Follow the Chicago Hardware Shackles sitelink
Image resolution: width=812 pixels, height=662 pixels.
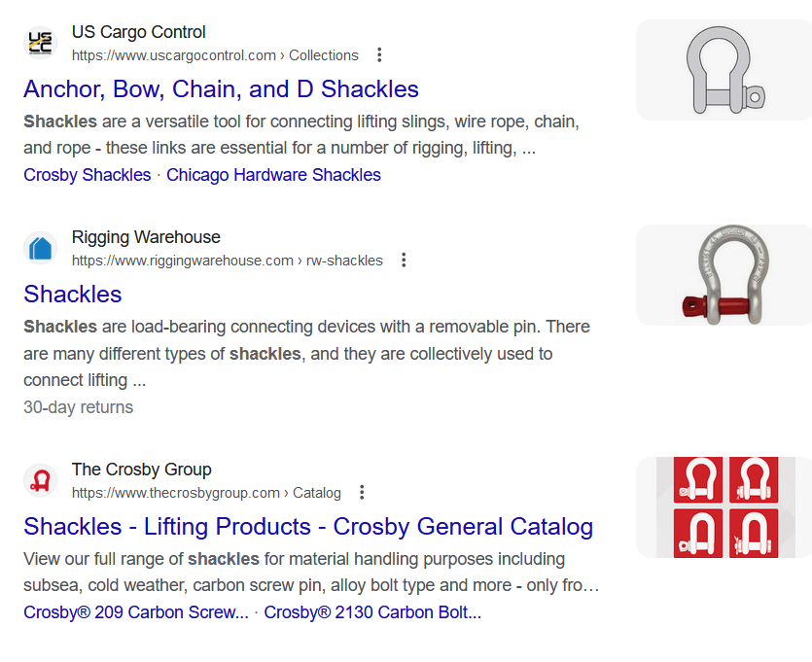tap(273, 175)
